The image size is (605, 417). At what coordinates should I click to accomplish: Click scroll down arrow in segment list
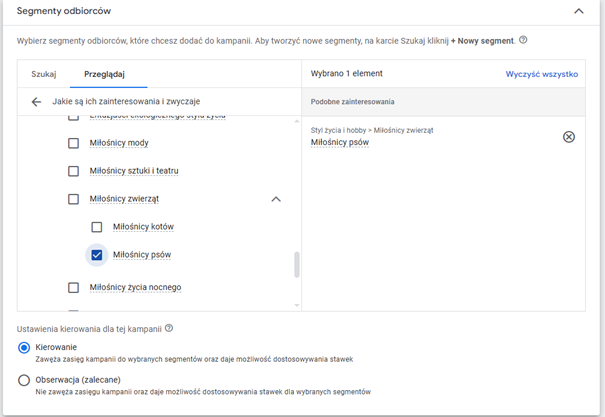pyautogui.click(x=297, y=305)
